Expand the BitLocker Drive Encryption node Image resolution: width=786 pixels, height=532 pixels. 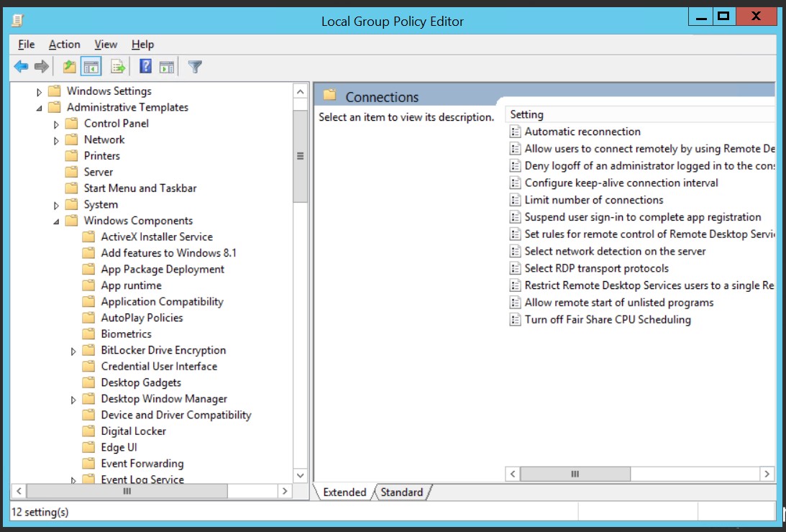click(x=73, y=352)
